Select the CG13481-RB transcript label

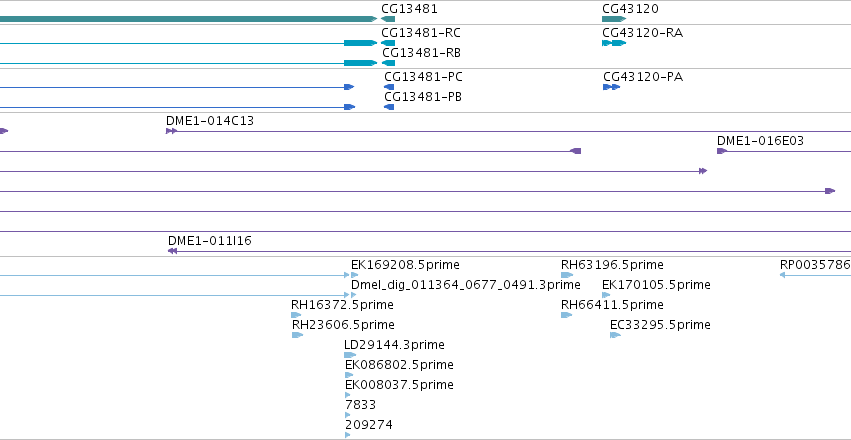point(422,53)
